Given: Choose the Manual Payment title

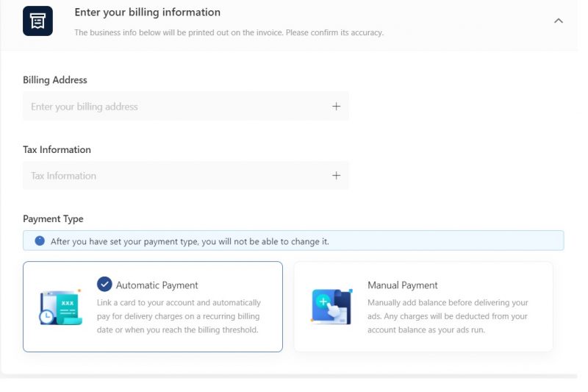Looking at the screenshot, I should (x=402, y=285).
